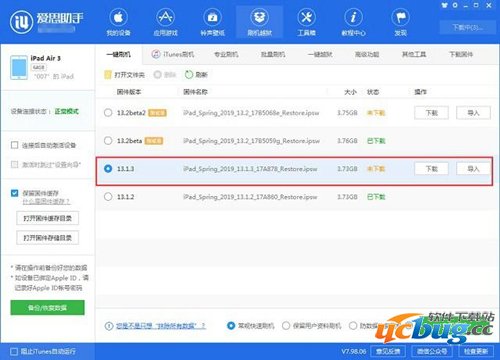Image resolution: width=500 pixels, height=360 pixels.
Task: Click 打开文件夹 open folder toolbar item
Action: (125, 75)
